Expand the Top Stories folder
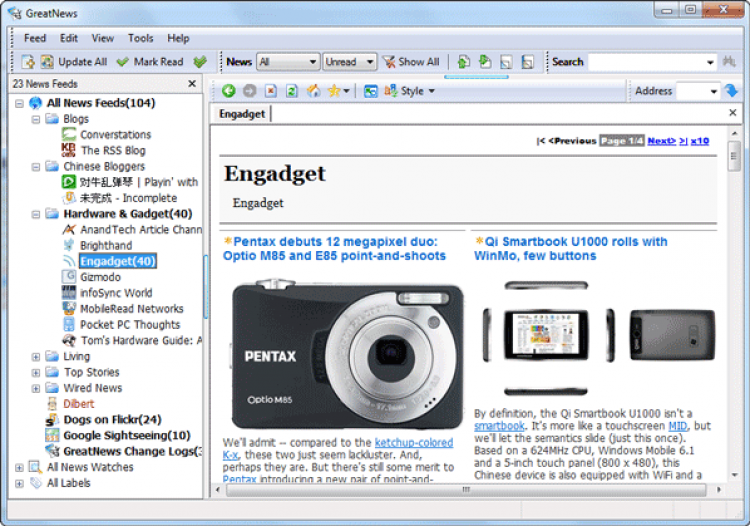 pos(35,372)
